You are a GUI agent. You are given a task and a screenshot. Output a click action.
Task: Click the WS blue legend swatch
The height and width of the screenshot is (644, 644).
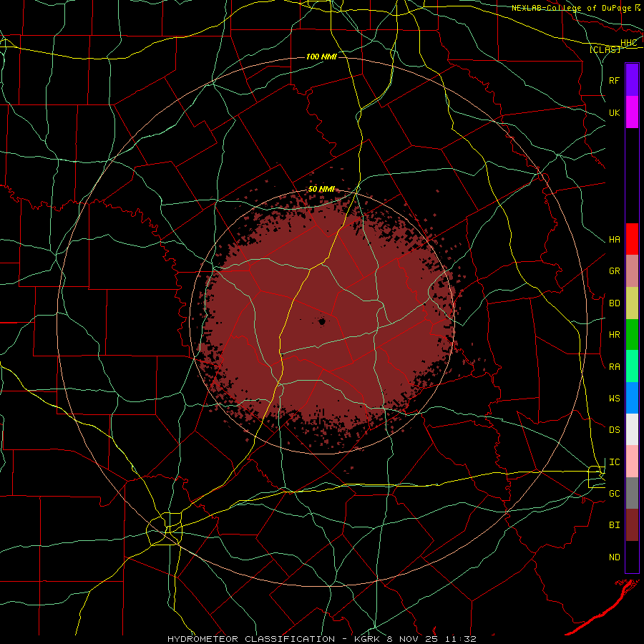[632, 398]
